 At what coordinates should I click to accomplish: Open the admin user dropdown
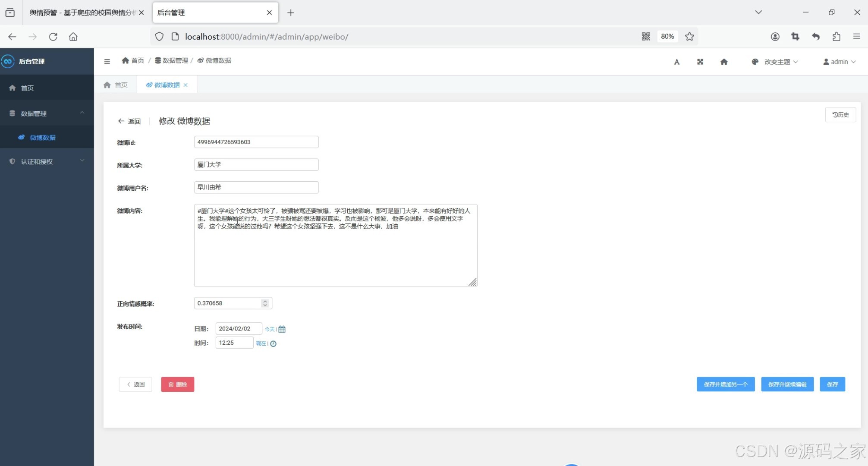839,62
